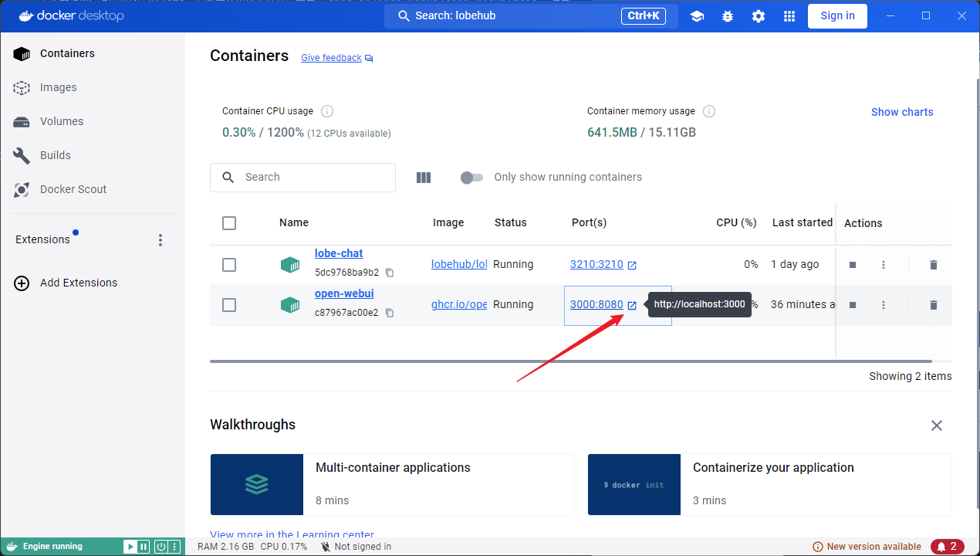
Task: Stop the open-webui container
Action: point(853,305)
